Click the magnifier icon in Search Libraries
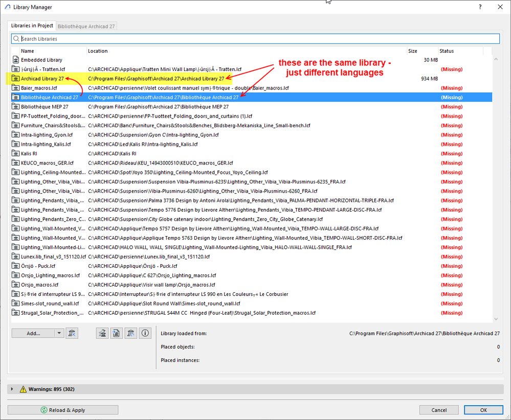 coord(16,39)
